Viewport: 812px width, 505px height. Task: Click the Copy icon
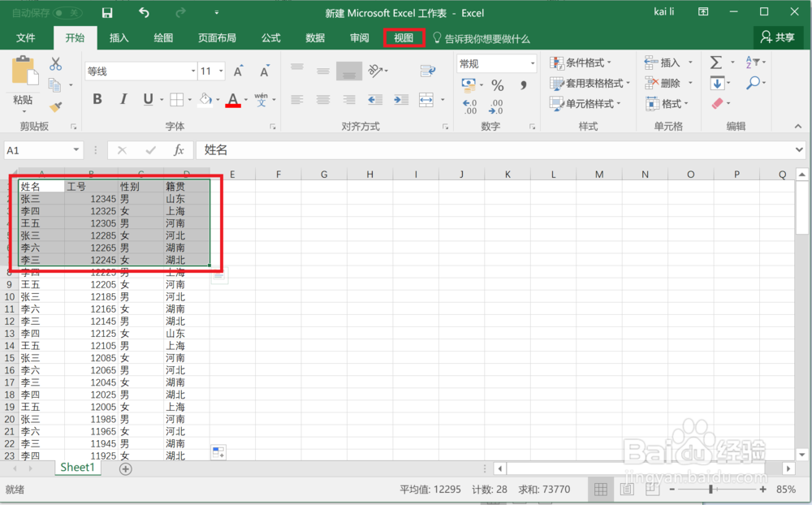click(x=54, y=84)
